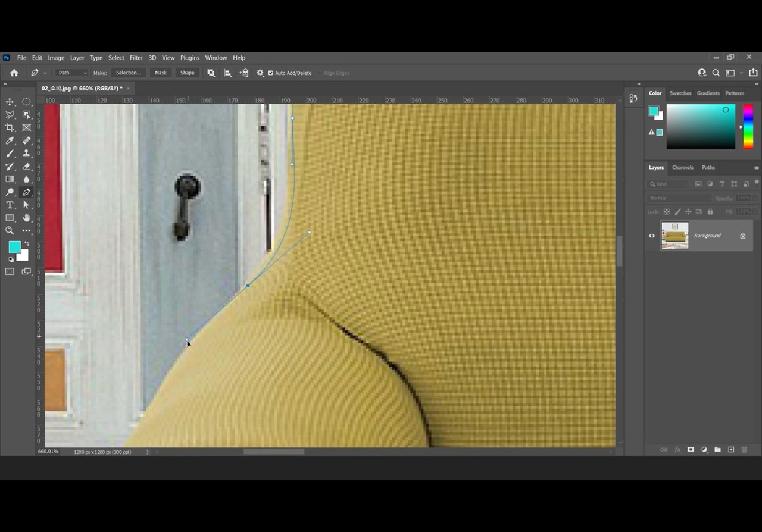762x532 pixels.
Task: Open the Path mode dropdown
Action: 71,73
